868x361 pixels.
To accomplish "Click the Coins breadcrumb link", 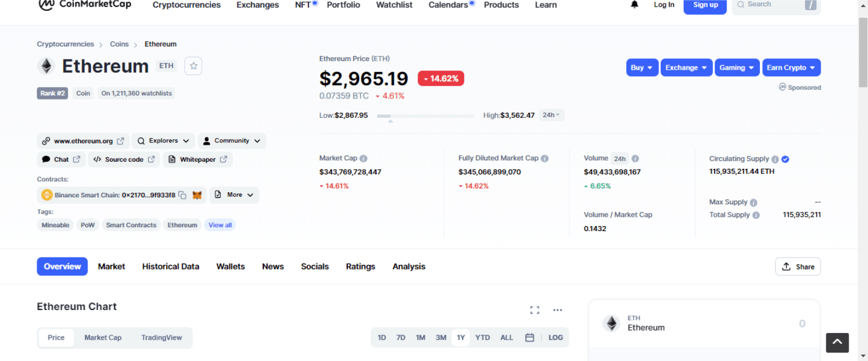I will coord(120,44).
